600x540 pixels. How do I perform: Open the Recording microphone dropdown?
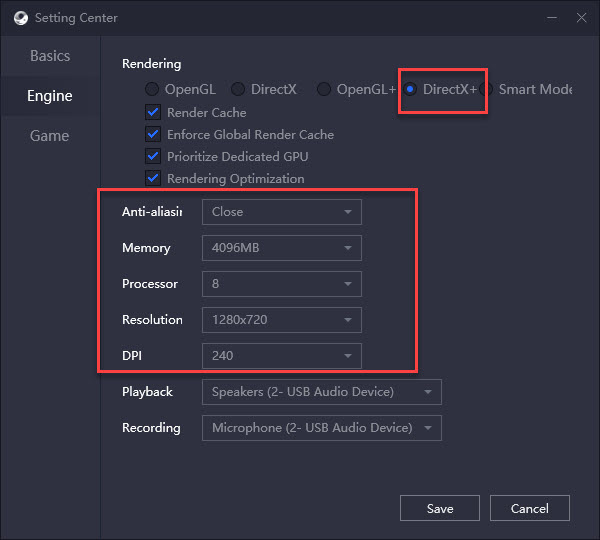pyautogui.click(x=321, y=428)
